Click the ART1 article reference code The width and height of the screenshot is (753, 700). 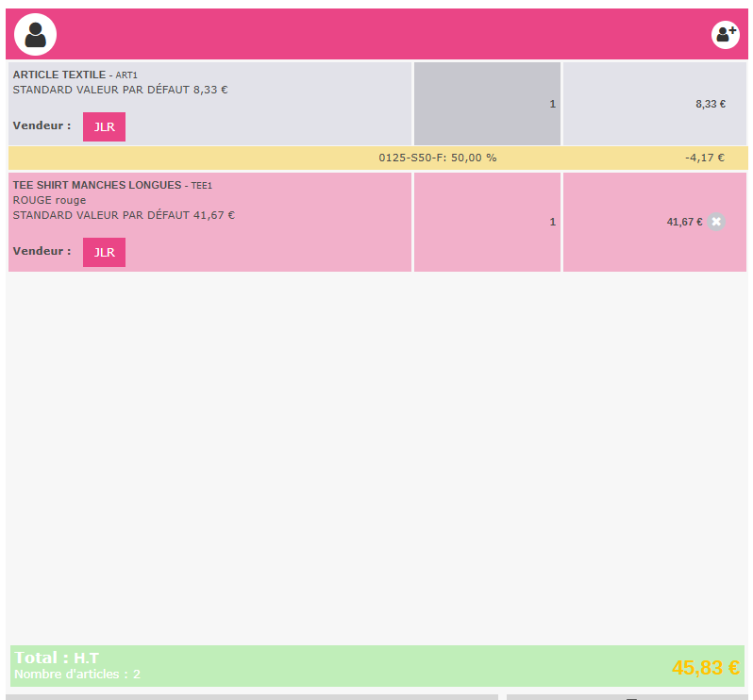coord(126,75)
